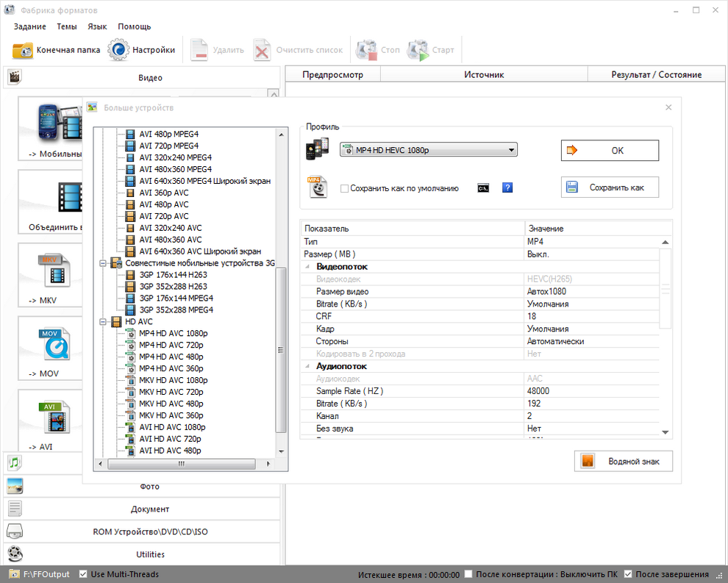This screenshot has height=583, width=728.
Task: Click the blue question mark help icon
Action: click(x=507, y=188)
